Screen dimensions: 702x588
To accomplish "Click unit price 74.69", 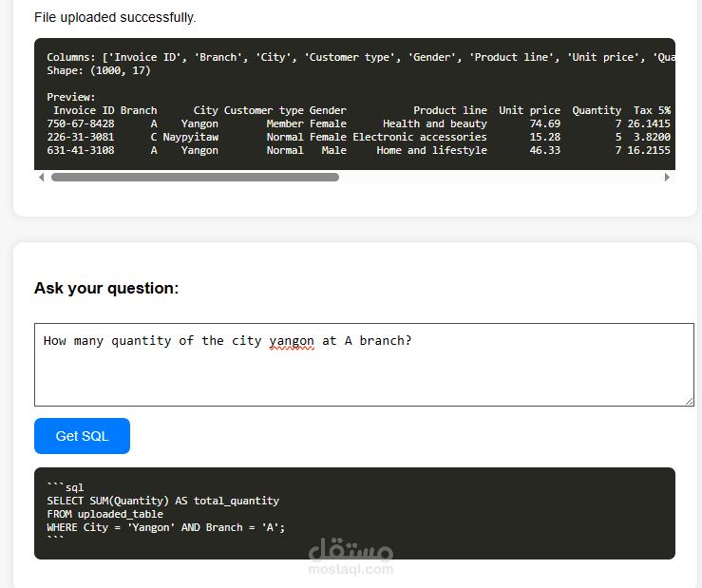I will coord(545,123).
